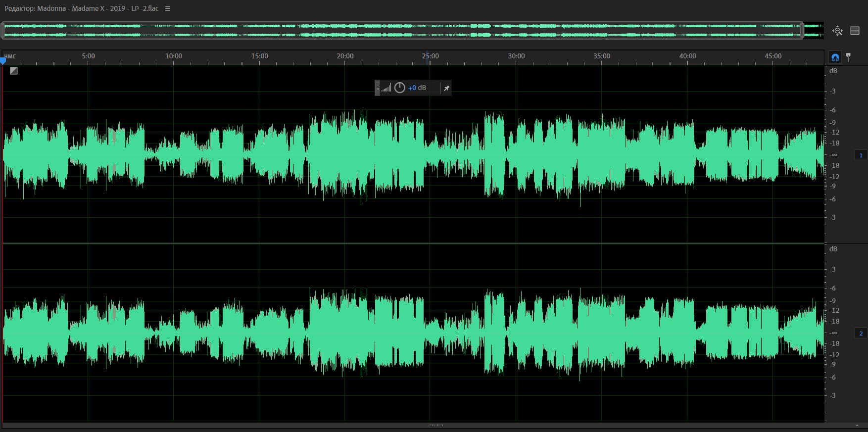Pin the floating gain HUD in place
This screenshot has height=432, width=868.
tap(446, 88)
